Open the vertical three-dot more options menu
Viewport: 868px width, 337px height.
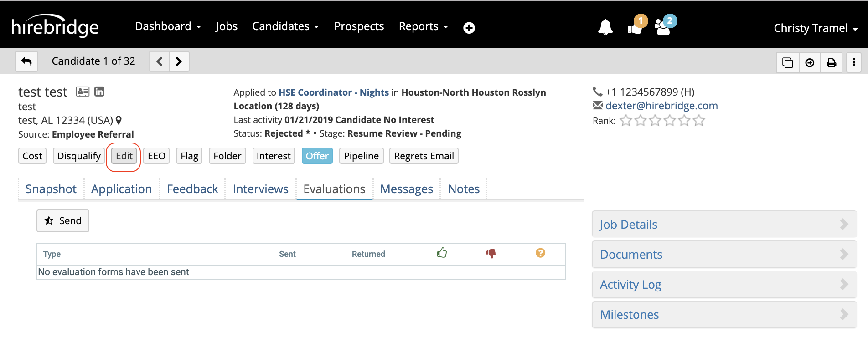pyautogui.click(x=853, y=63)
